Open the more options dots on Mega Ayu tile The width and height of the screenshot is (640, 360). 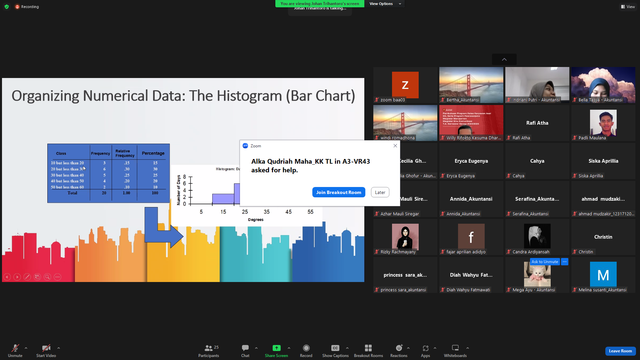(x=564, y=262)
